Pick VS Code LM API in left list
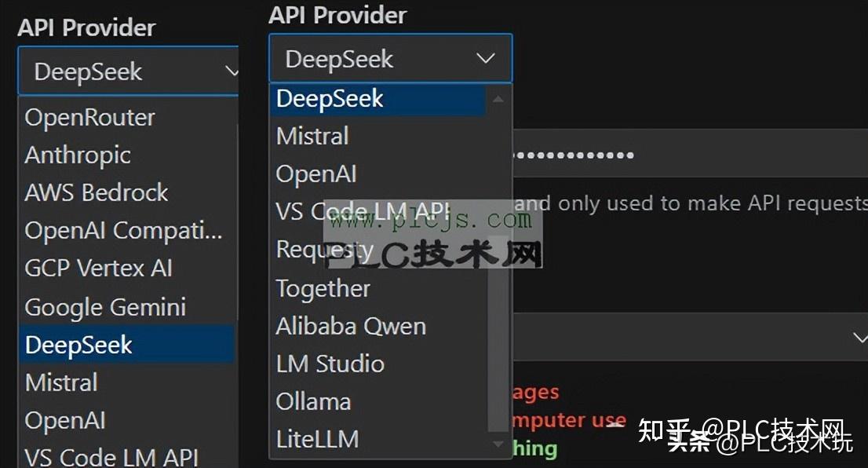This screenshot has height=468, width=868. tap(127, 456)
